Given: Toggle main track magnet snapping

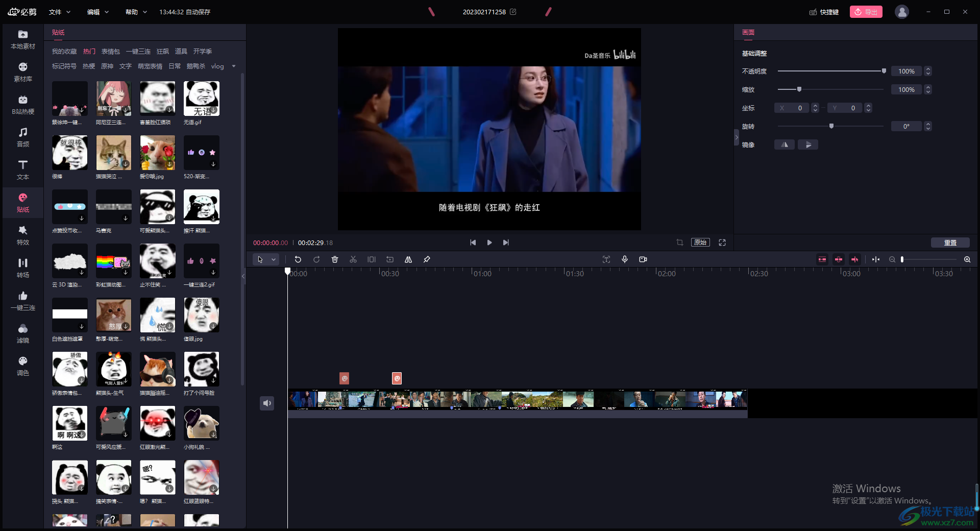Looking at the screenshot, I should [x=822, y=259].
